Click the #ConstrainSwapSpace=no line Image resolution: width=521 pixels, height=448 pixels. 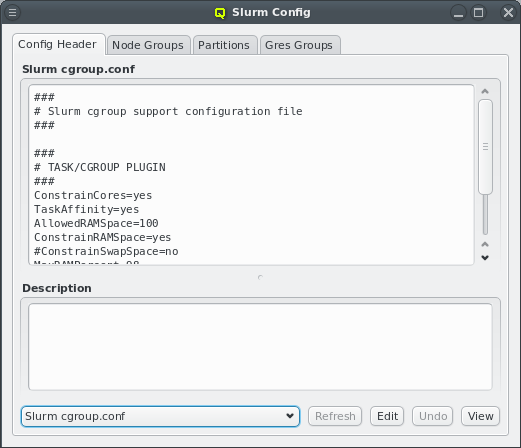[x=106, y=251]
